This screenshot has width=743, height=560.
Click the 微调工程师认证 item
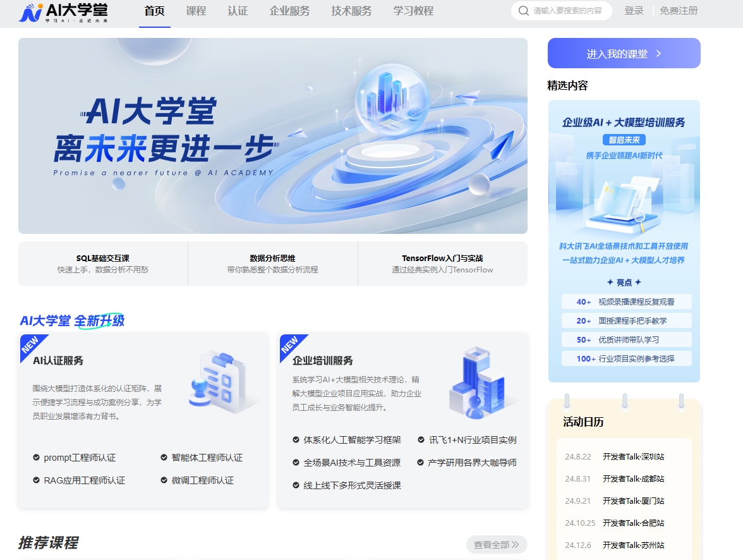[x=203, y=480]
